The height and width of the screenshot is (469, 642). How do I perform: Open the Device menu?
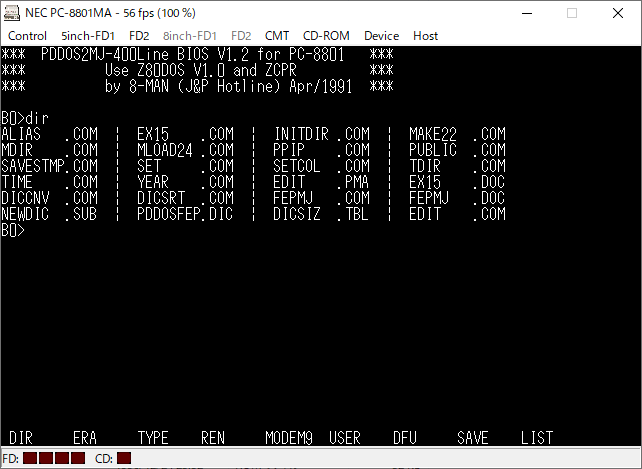pyautogui.click(x=381, y=36)
